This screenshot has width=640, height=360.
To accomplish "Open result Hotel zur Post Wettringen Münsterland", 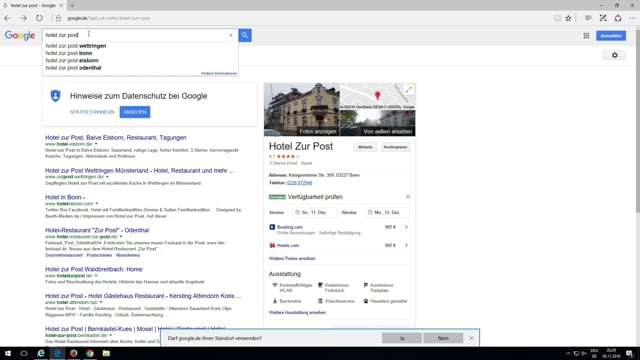I will point(140,171).
